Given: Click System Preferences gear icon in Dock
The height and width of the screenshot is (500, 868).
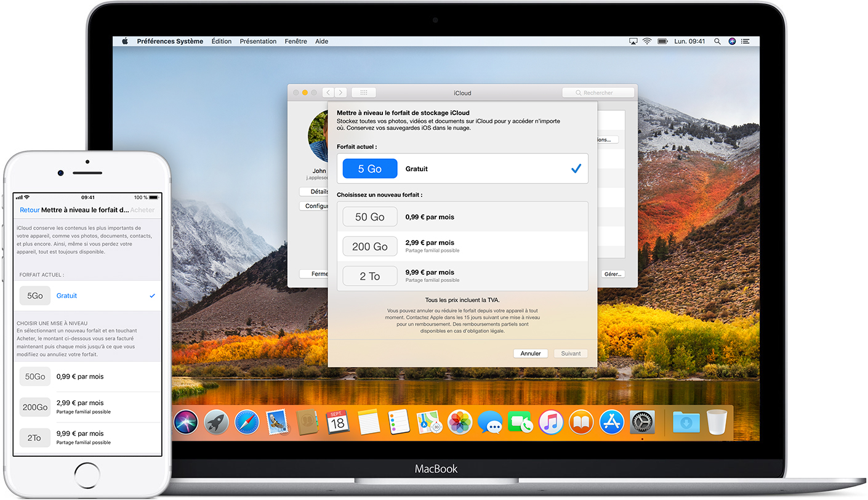Looking at the screenshot, I should [x=642, y=422].
